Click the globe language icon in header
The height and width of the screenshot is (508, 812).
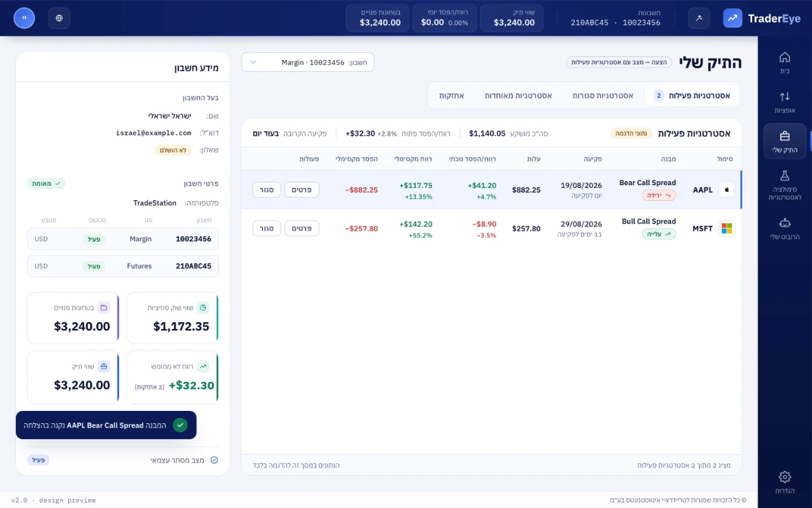pos(59,18)
